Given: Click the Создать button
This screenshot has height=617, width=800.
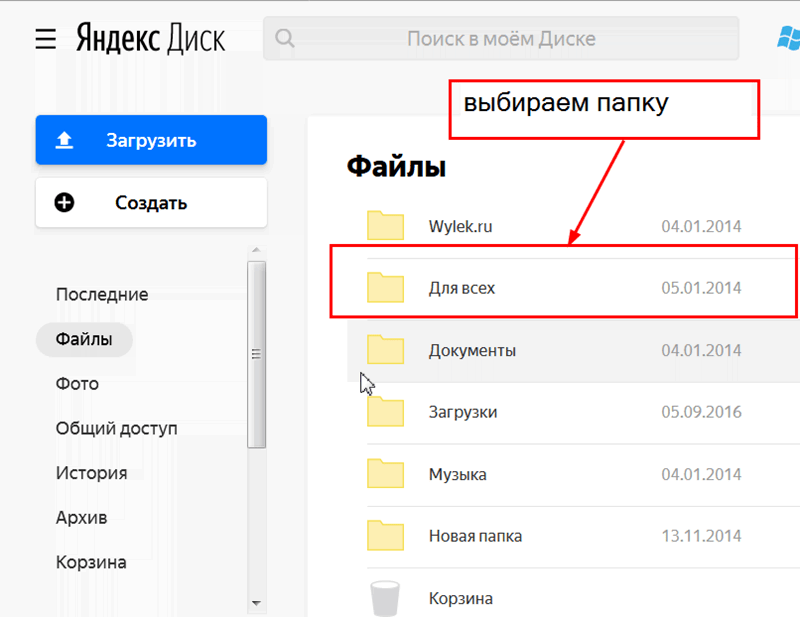Looking at the screenshot, I should (x=151, y=203).
